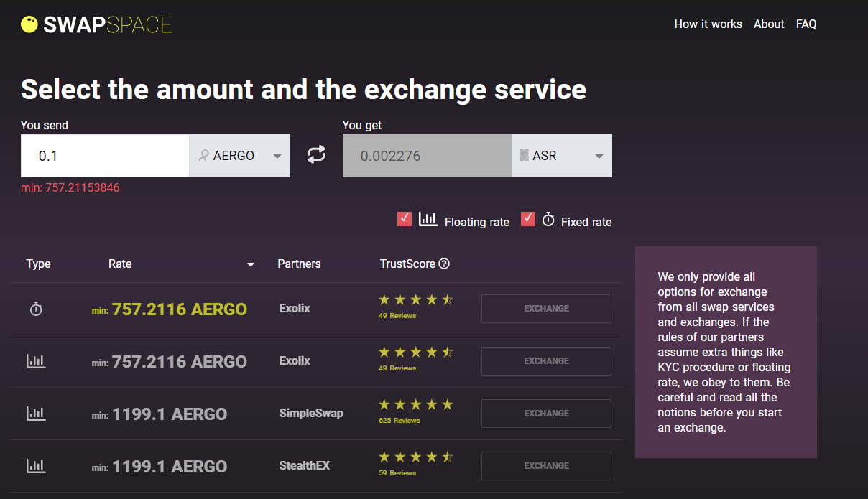868x499 pixels.
Task: Sort by the Rate column arrow
Action: point(251,265)
